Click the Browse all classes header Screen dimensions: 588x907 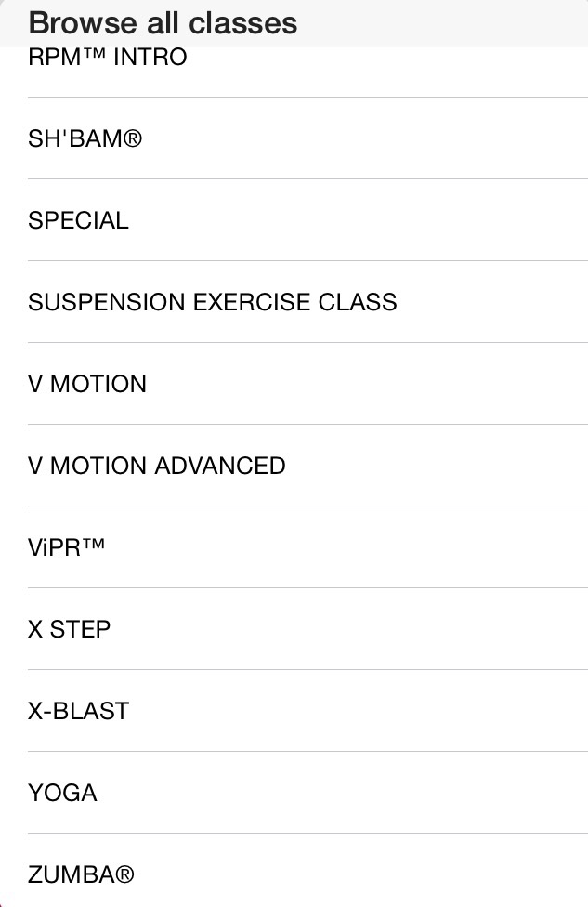(x=163, y=23)
